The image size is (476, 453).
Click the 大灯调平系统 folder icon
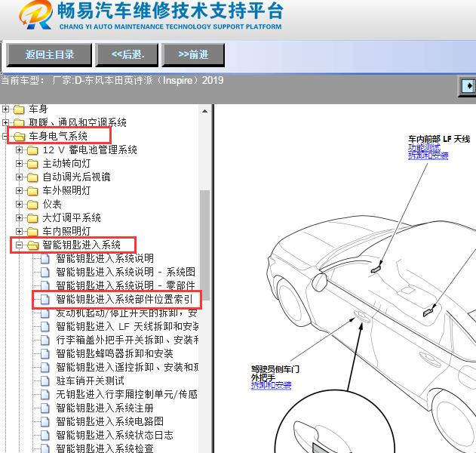point(32,218)
